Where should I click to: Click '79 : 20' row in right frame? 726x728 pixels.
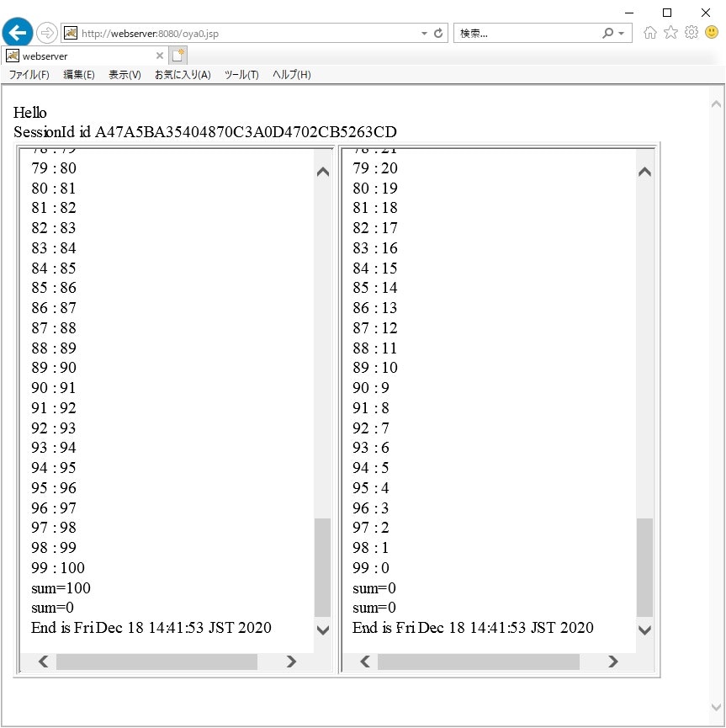click(x=375, y=168)
